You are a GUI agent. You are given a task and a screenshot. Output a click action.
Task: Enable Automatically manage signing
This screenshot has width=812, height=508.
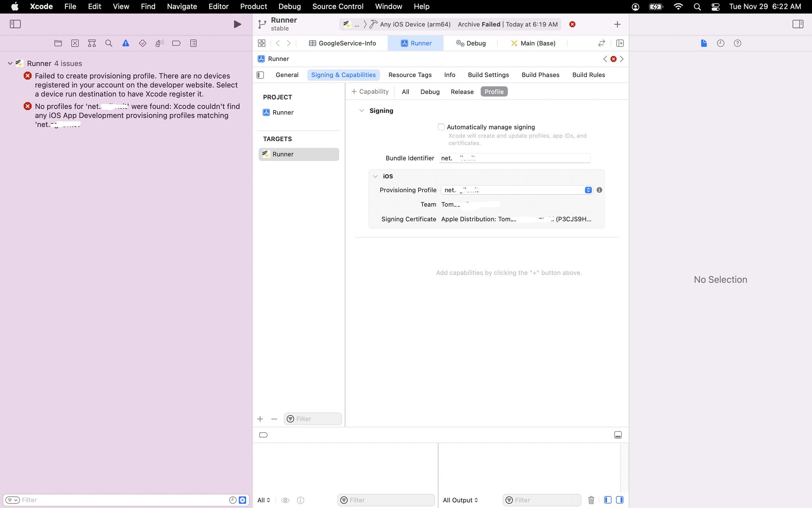(x=441, y=127)
